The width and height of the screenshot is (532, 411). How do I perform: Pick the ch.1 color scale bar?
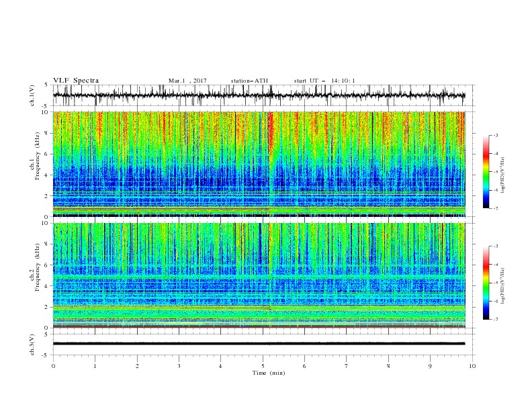[x=486, y=171]
